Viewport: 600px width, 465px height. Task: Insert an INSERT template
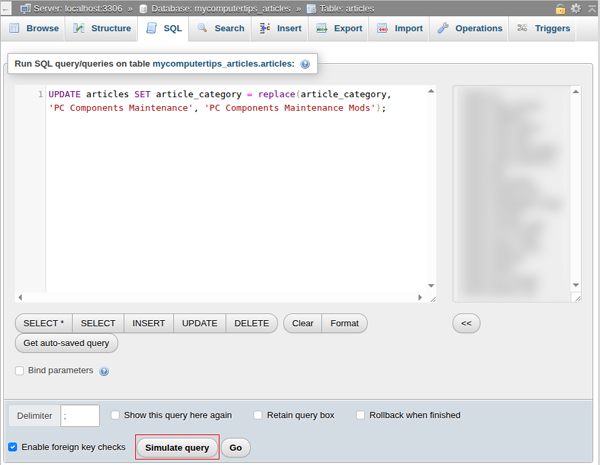tap(148, 323)
